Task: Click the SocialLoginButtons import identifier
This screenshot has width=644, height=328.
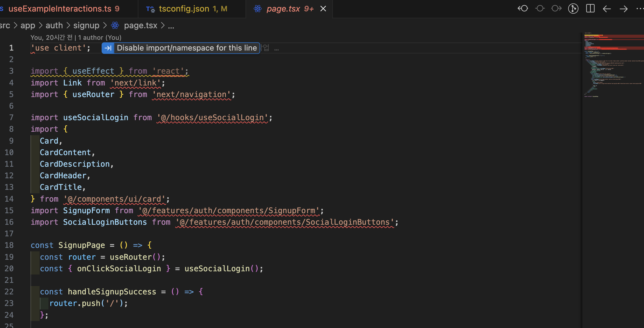Action: click(105, 222)
